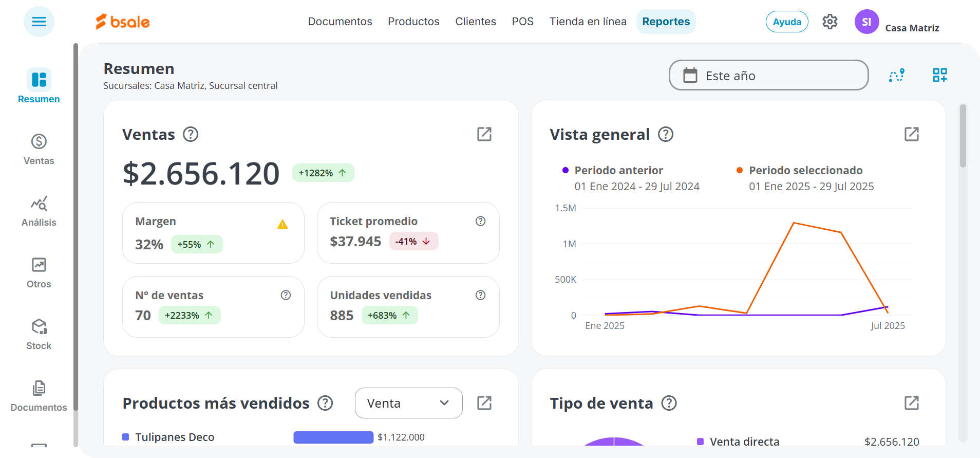Open the Tienda en línea menu

click(588, 22)
